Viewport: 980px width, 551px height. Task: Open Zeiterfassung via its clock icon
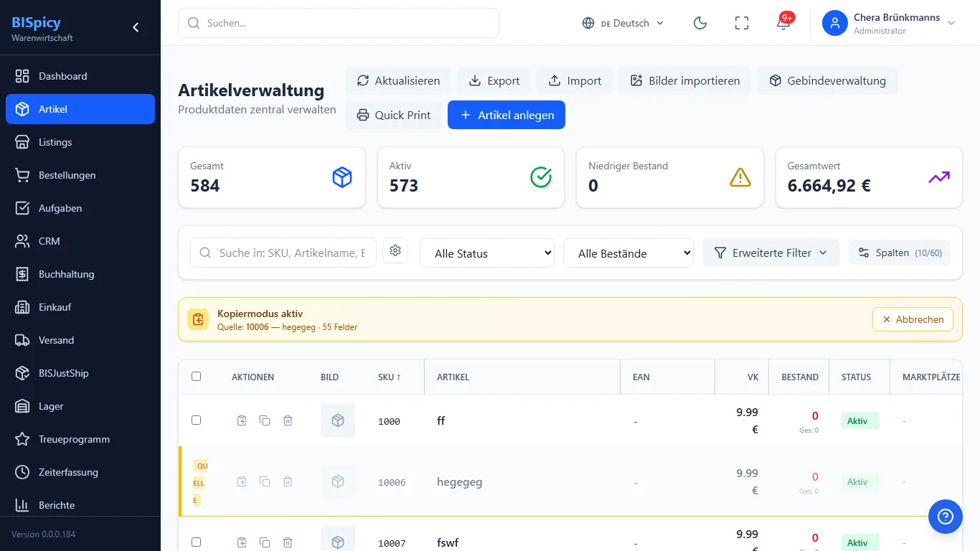(x=22, y=472)
